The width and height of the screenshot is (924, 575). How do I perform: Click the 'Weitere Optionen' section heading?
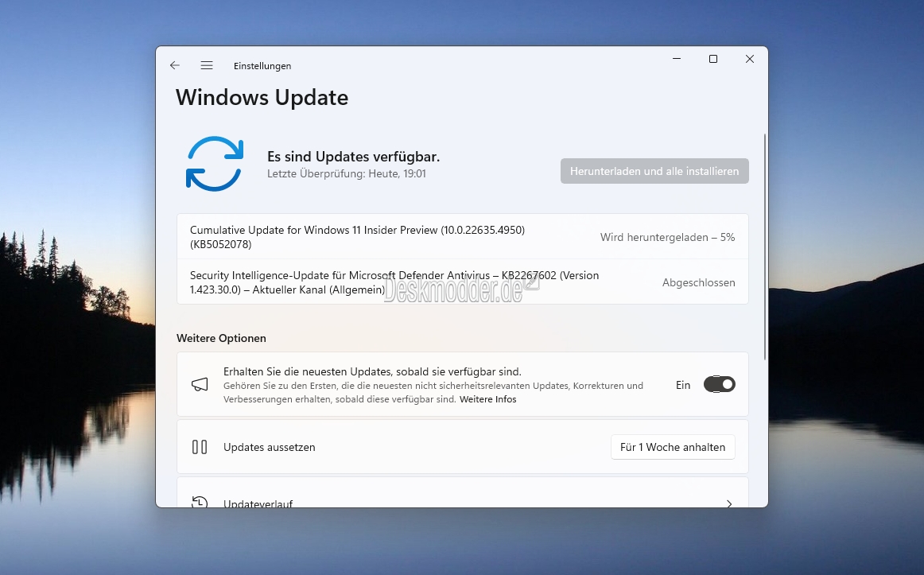coord(222,338)
